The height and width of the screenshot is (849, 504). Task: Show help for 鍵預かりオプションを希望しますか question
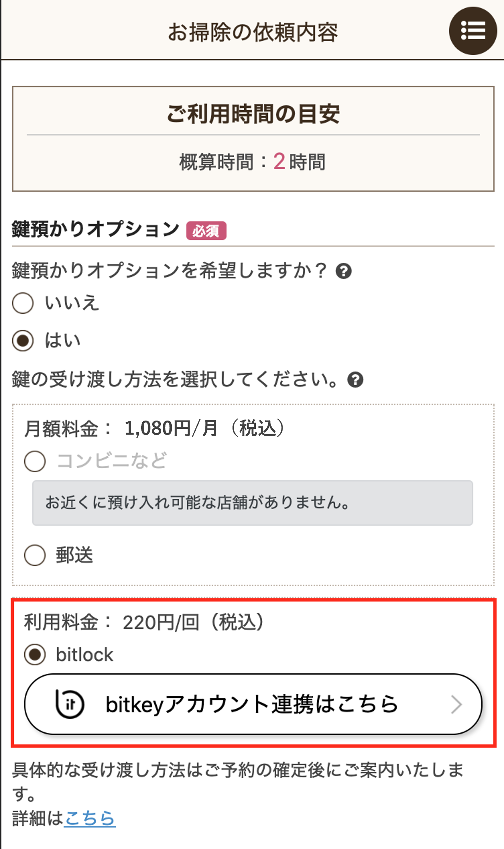tap(344, 271)
